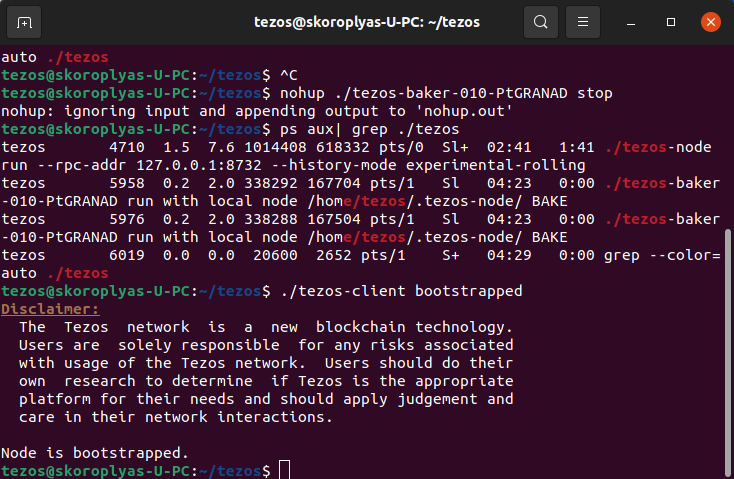Click 'blockchain technology.' in the disclaimer
Viewport: 734px width, 479px height.
(414, 327)
